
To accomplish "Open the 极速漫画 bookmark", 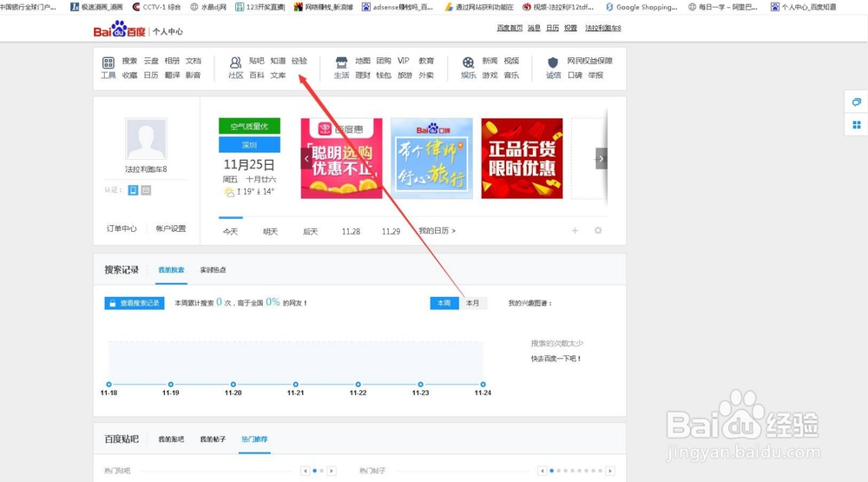I will (97, 7).
